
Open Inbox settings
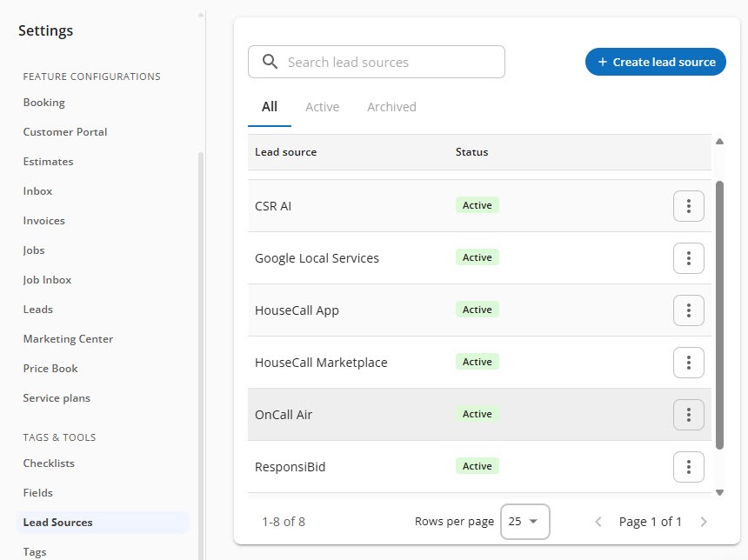coord(37,191)
